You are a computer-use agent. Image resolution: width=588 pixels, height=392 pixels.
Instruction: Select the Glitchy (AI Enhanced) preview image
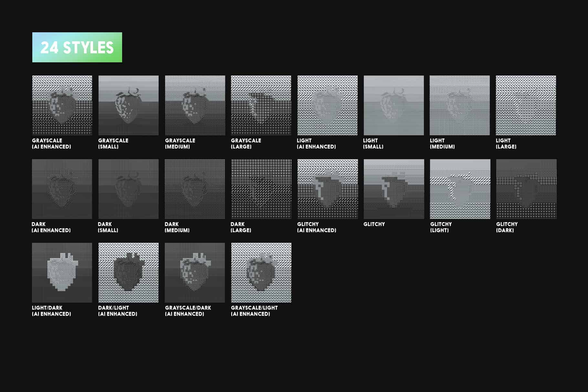(x=327, y=189)
